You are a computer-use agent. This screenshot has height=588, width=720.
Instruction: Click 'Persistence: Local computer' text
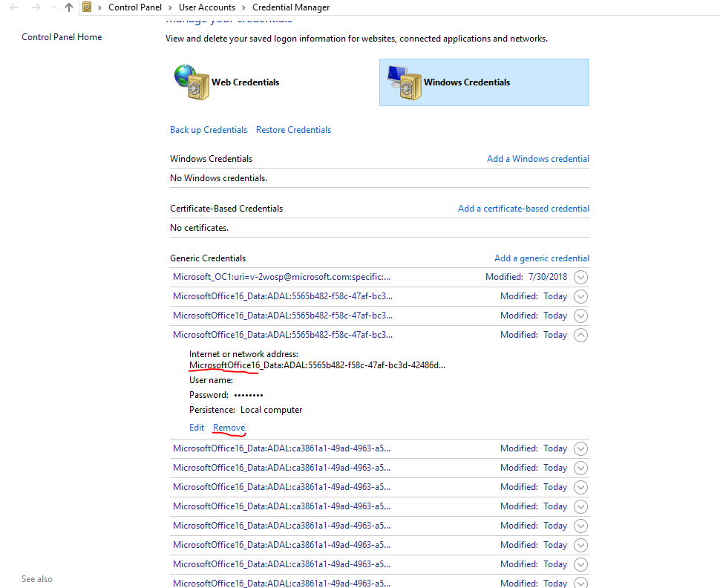click(x=246, y=410)
